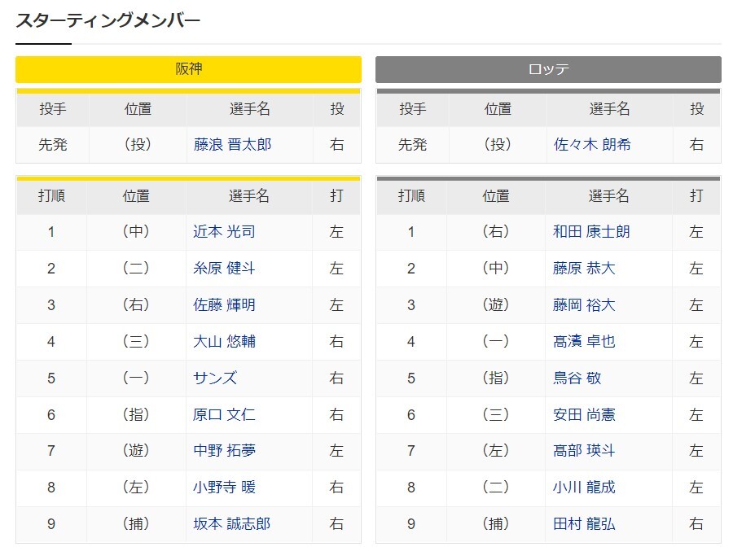Click (捕) position in 田村 龍弘 row
733x560 pixels.
[x=496, y=523]
